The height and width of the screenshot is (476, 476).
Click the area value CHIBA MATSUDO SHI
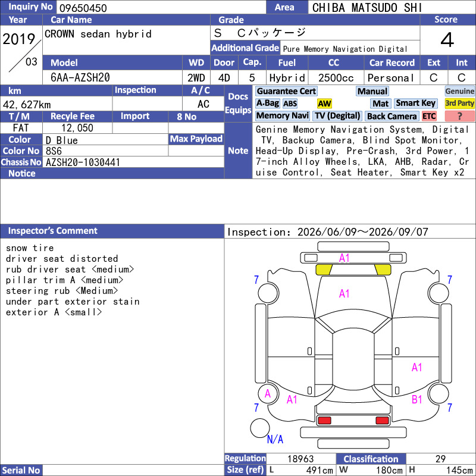tap(367, 8)
